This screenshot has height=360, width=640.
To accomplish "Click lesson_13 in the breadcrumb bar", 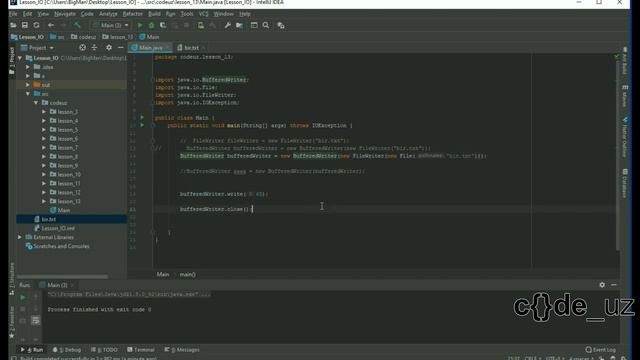I will (x=118, y=37).
